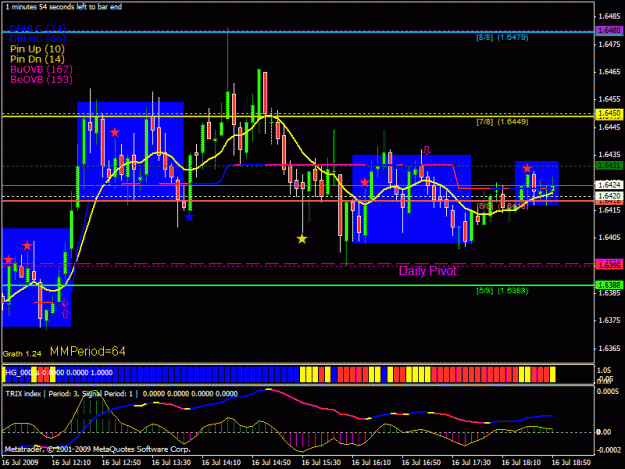Click the 0.0005 TRIX scale value
The image size is (625, 469).
(x=608, y=392)
